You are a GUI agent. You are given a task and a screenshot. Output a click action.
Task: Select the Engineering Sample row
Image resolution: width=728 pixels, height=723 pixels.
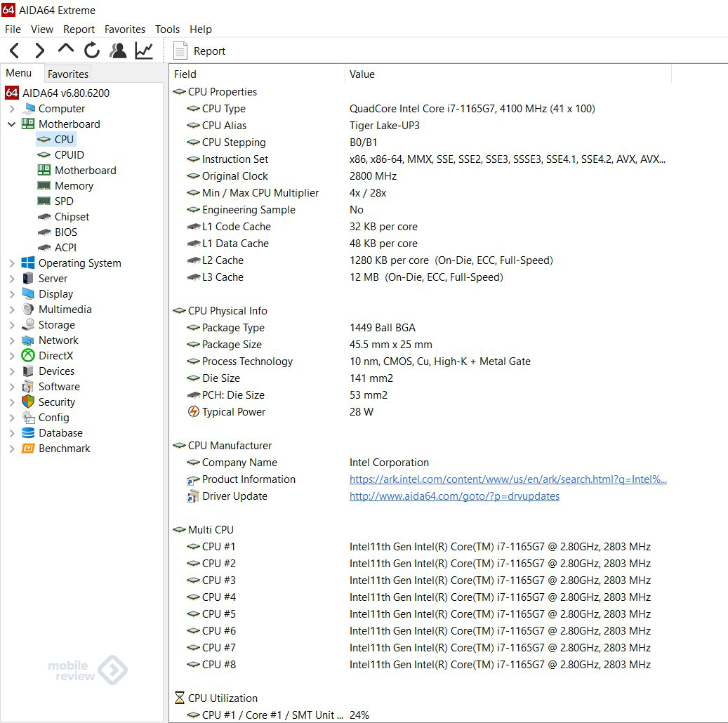pos(421,210)
